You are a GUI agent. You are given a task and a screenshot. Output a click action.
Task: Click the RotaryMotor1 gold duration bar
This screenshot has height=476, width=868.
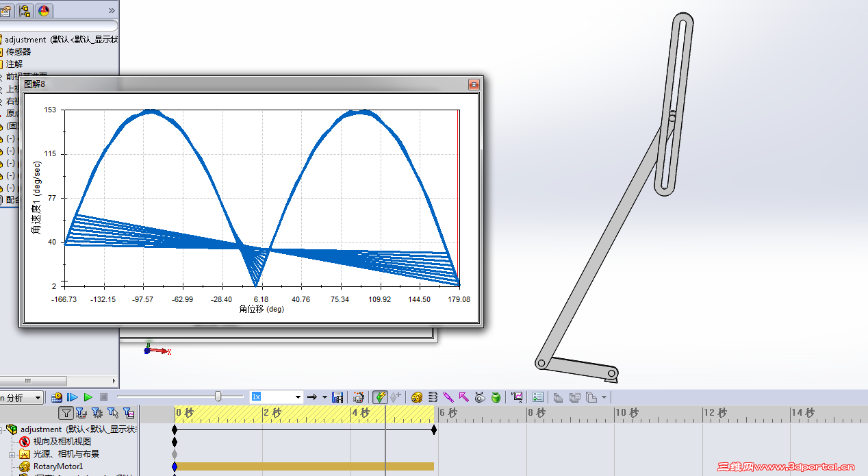click(x=305, y=466)
